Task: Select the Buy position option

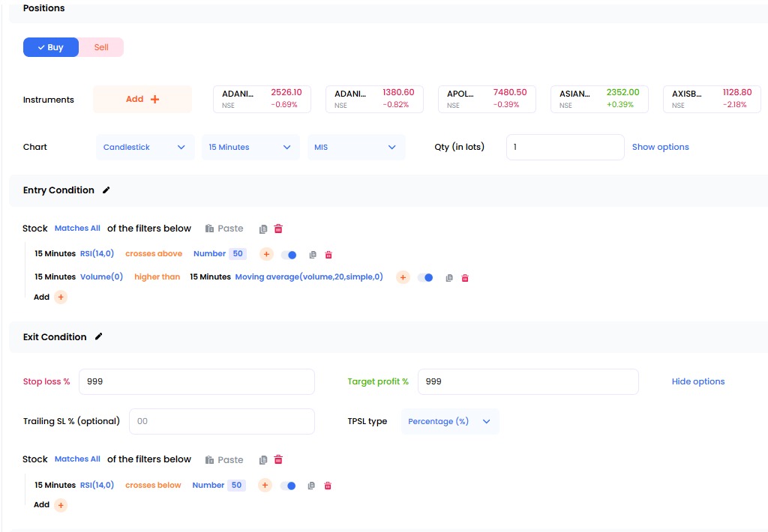Action: (x=51, y=47)
